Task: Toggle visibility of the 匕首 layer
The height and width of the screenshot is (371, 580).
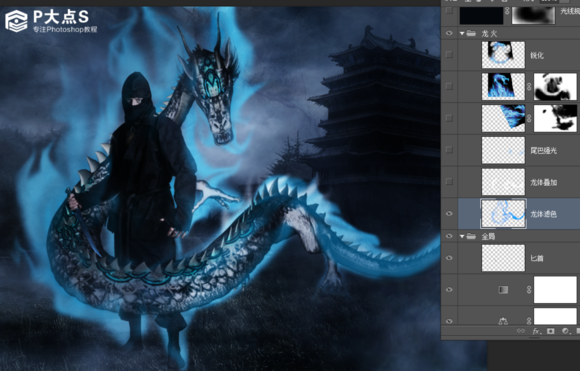Action: (449, 258)
